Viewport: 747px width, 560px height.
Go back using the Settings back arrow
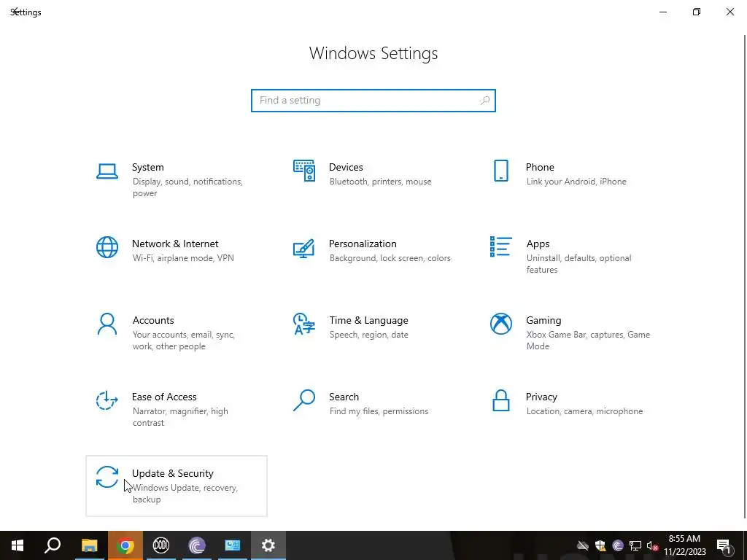click(x=15, y=12)
